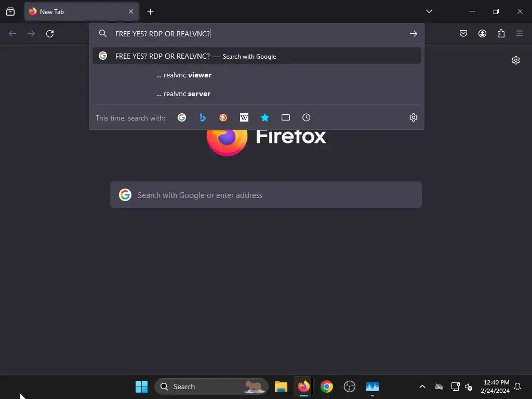The width and height of the screenshot is (532, 399).
Task: Close the New Tab tab
Action: (131, 11)
